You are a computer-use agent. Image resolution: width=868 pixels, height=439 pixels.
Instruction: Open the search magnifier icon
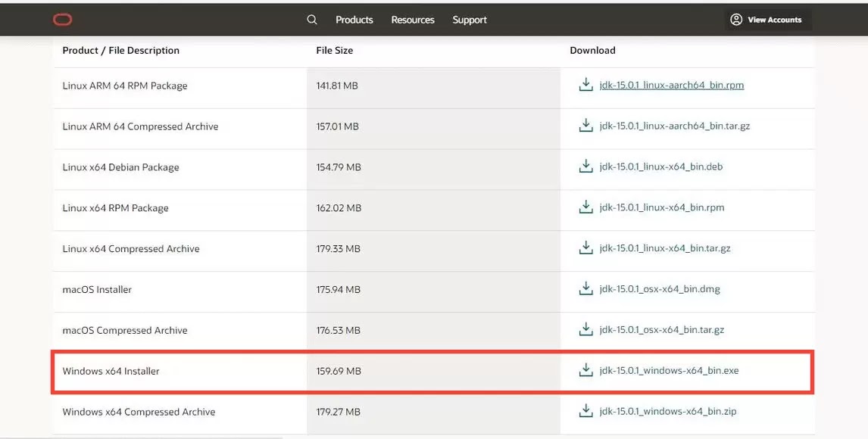click(x=312, y=20)
